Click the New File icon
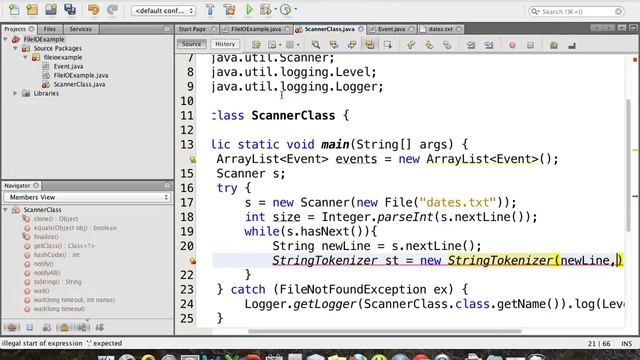Viewport: 640px width, 360px height. [x=14, y=9]
